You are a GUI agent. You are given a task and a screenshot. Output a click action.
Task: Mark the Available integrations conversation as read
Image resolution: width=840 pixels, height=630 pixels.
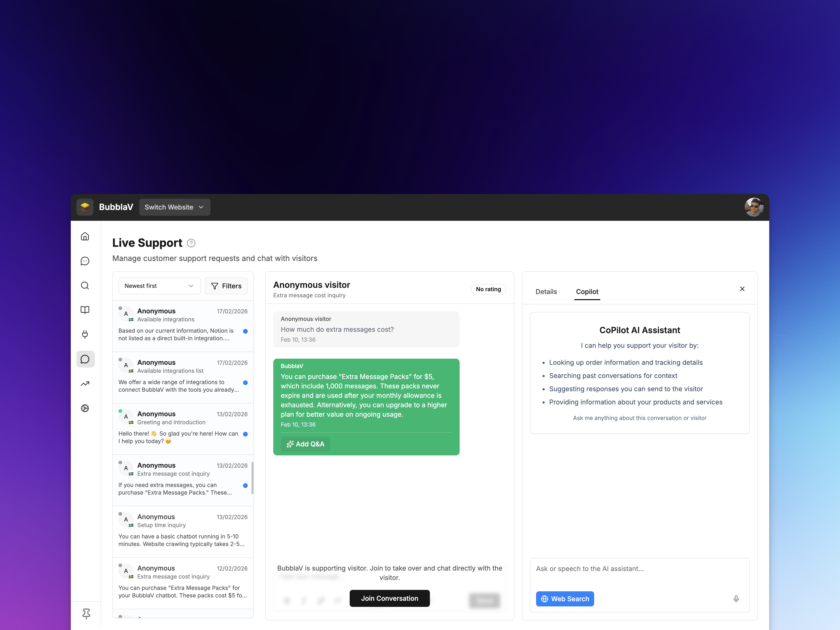point(245,331)
